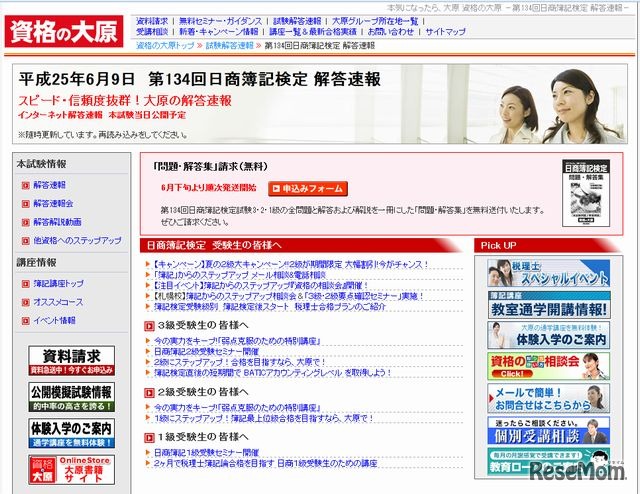The height and width of the screenshot is (494, 640).
Task: Click the red icon beside 簿記講座トップ
Action: pyautogui.click(x=26, y=284)
